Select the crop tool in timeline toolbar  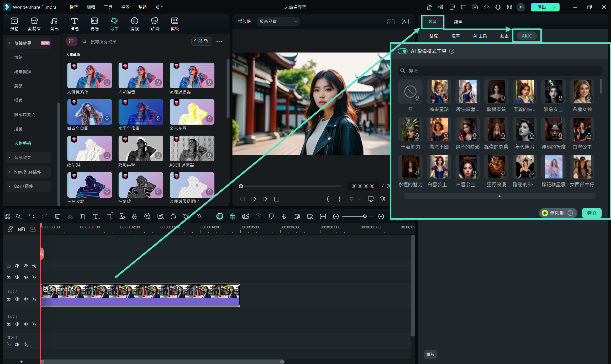coord(83,216)
